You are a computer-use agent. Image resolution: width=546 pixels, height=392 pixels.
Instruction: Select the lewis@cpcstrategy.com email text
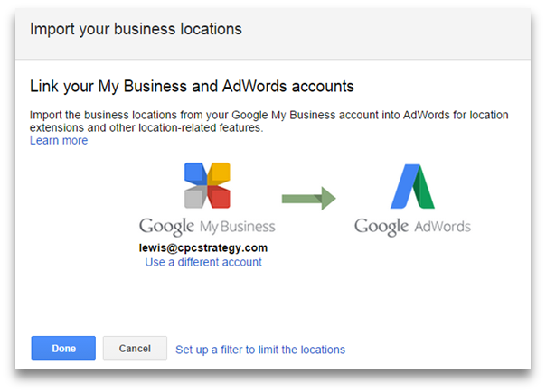(203, 248)
